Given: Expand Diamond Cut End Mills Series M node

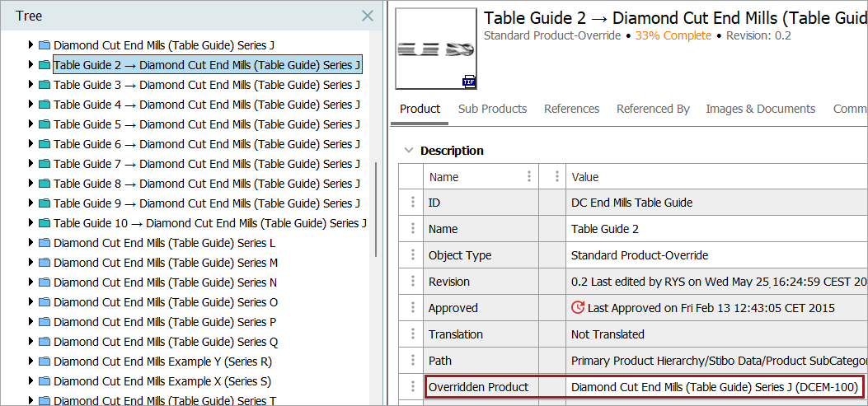Looking at the screenshot, I should pos(31,263).
